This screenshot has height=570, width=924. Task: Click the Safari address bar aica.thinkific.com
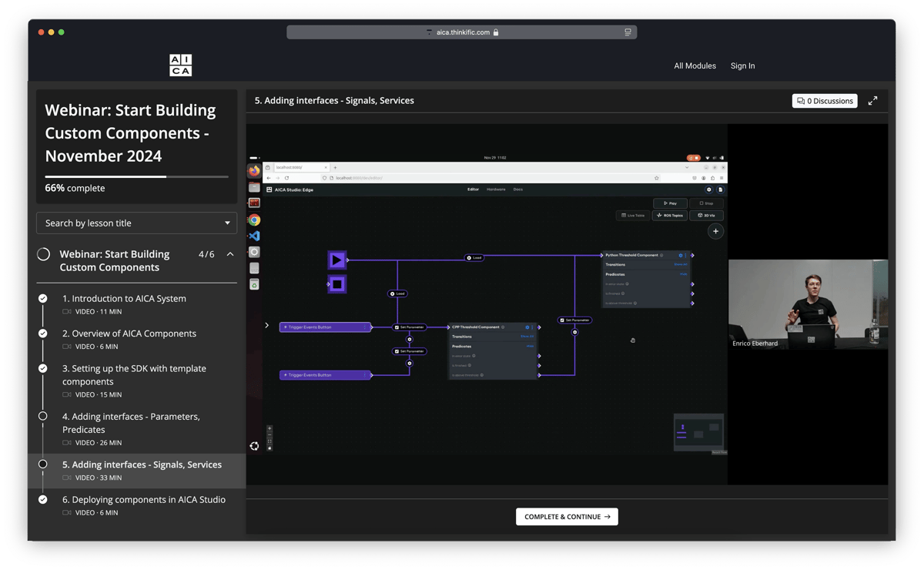point(462,32)
